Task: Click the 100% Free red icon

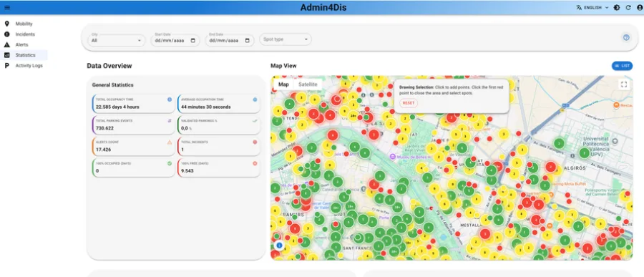Action: pos(255,163)
